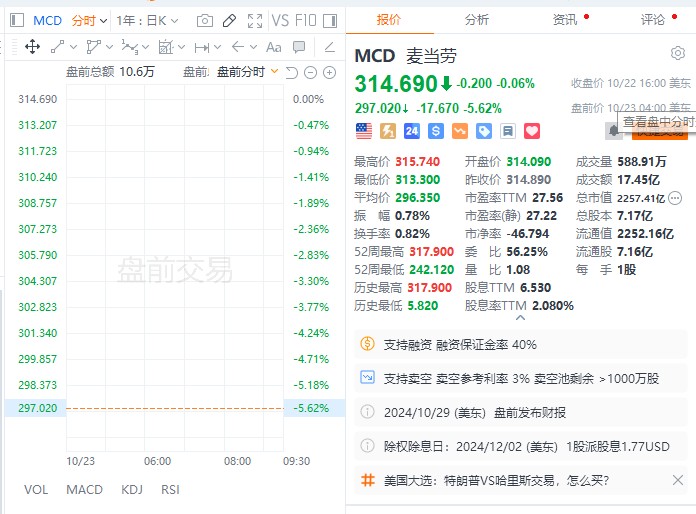This screenshot has width=696, height=514.
Task: Select the arrow annotation tool
Action: (238, 47)
